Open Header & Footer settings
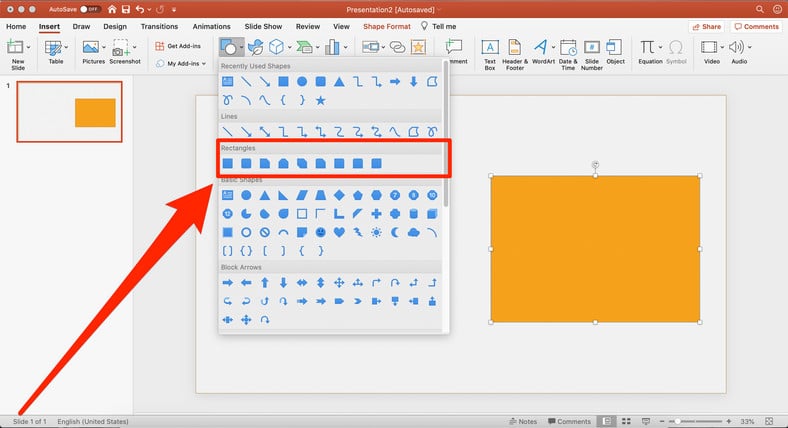788x428 pixels. click(515, 54)
